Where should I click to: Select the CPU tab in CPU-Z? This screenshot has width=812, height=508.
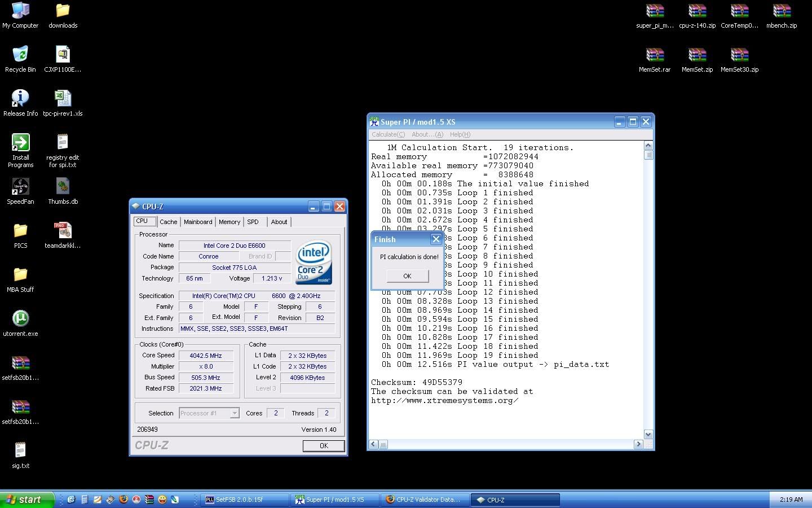pyautogui.click(x=144, y=221)
